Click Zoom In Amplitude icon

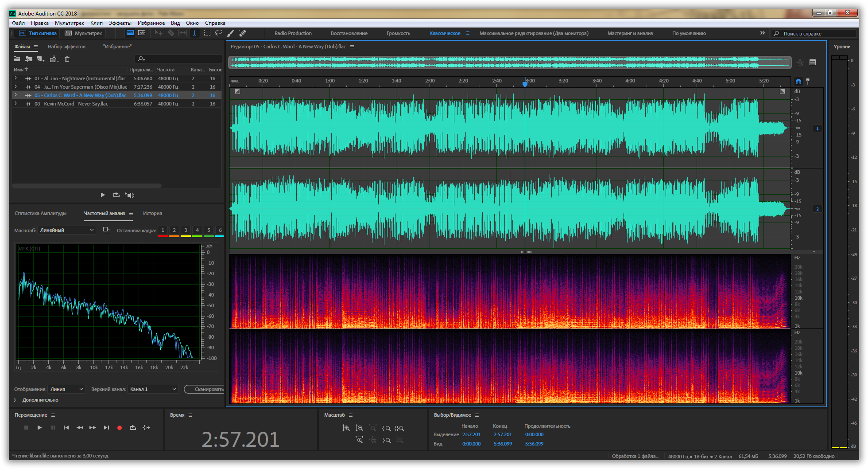pos(346,428)
